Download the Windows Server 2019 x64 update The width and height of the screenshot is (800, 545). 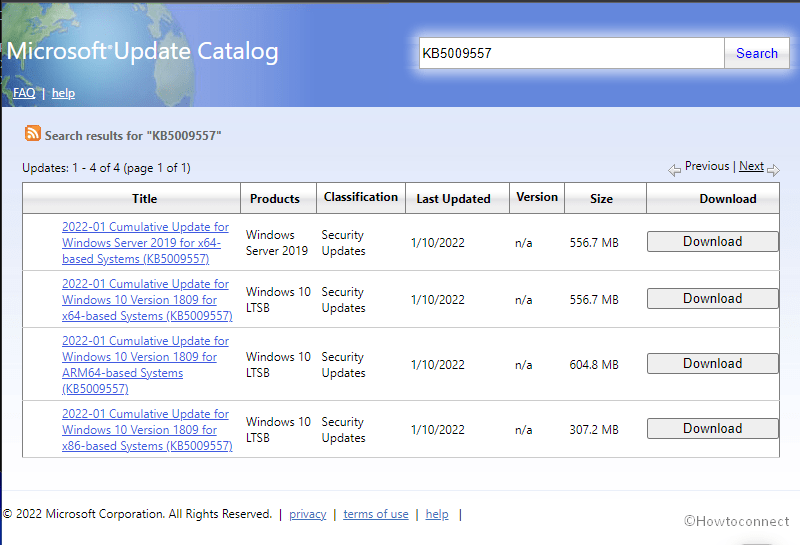[x=712, y=242]
